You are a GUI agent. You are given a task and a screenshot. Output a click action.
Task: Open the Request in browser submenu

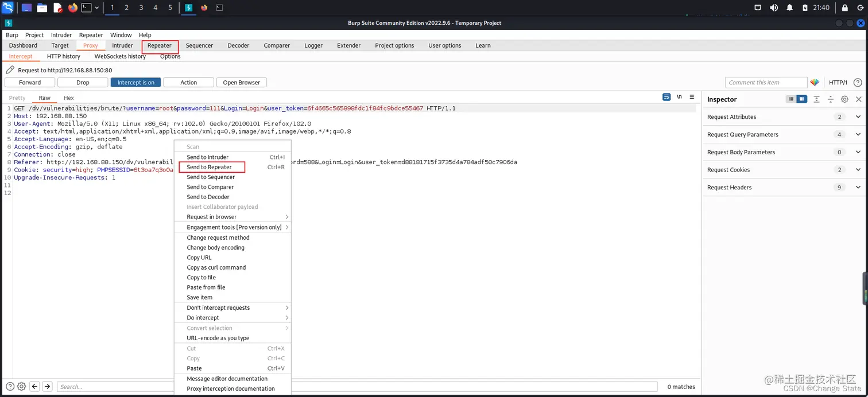(x=232, y=217)
